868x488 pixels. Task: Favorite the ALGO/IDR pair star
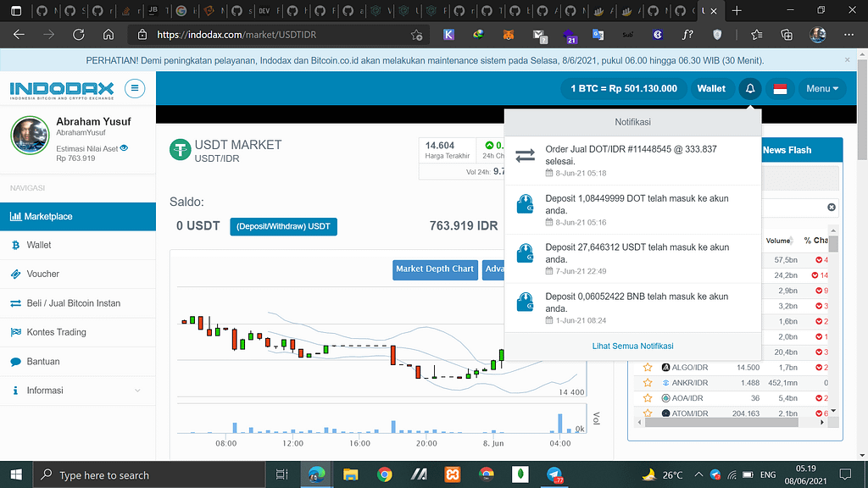(648, 368)
